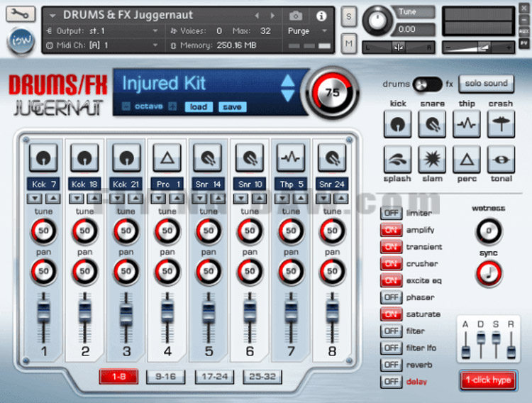Click the solo sound button

tap(486, 84)
